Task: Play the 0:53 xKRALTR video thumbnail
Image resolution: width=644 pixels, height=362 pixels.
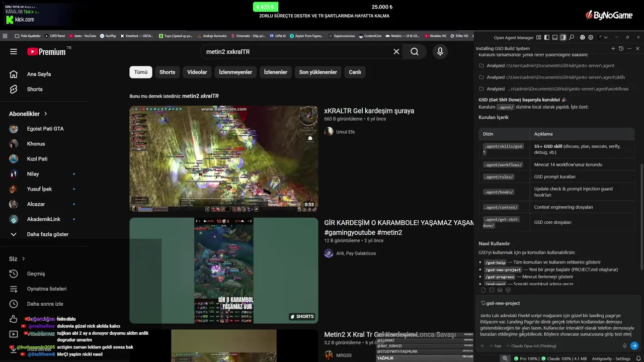Action: (x=223, y=159)
